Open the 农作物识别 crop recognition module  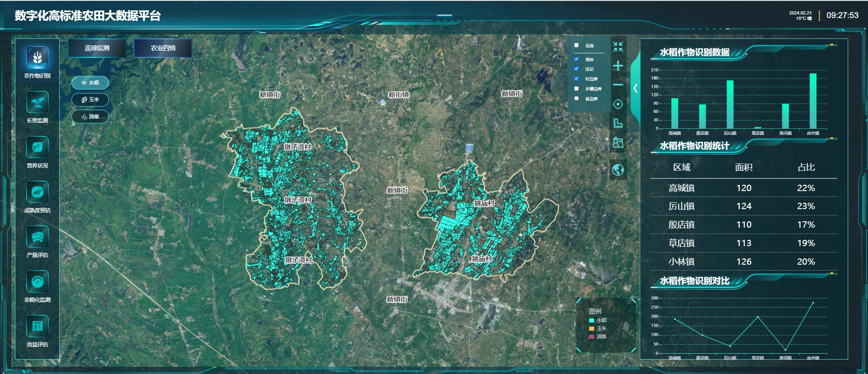(38, 62)
